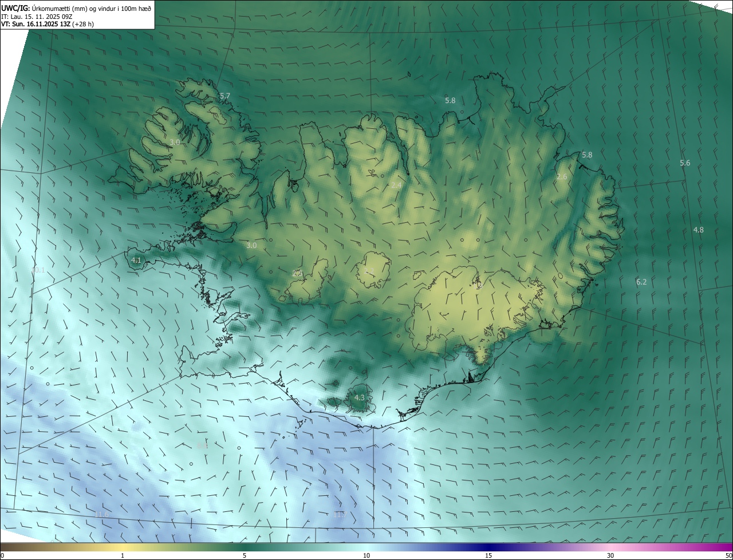
Task: Click the "15" tick label on the color scale
Action: coord(488,555)
